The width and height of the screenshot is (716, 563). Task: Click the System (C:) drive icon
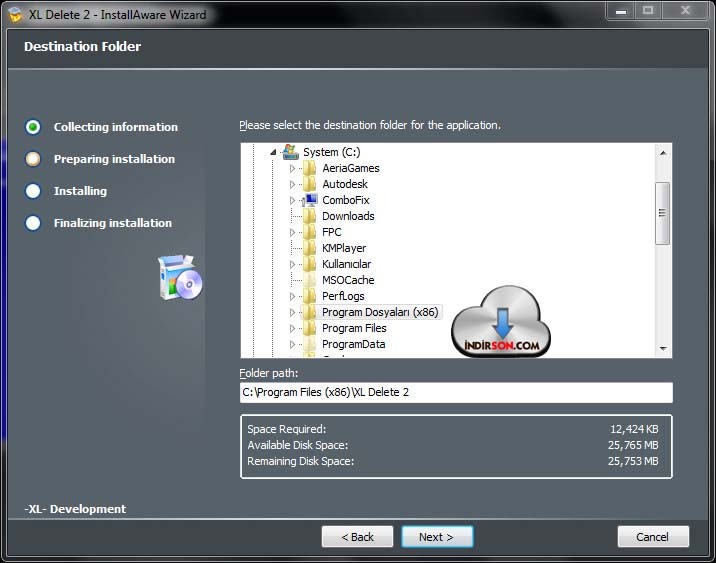coord(290,152)
